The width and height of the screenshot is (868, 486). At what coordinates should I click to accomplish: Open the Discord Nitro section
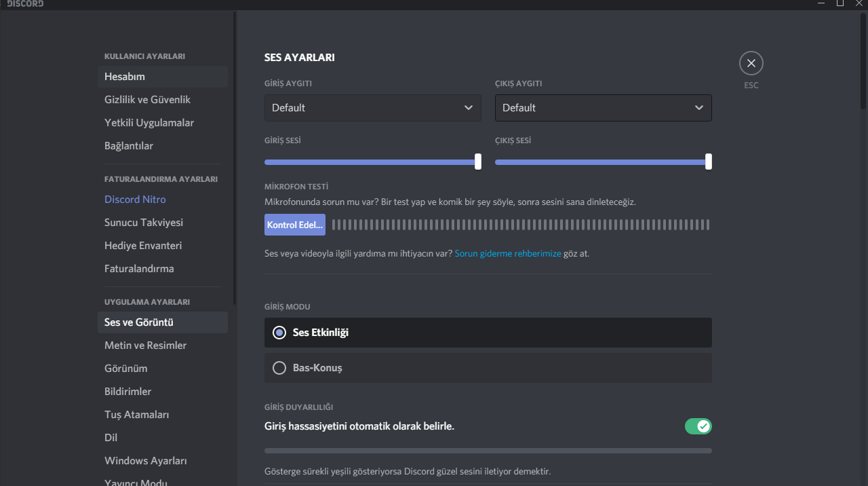[135, 200]
